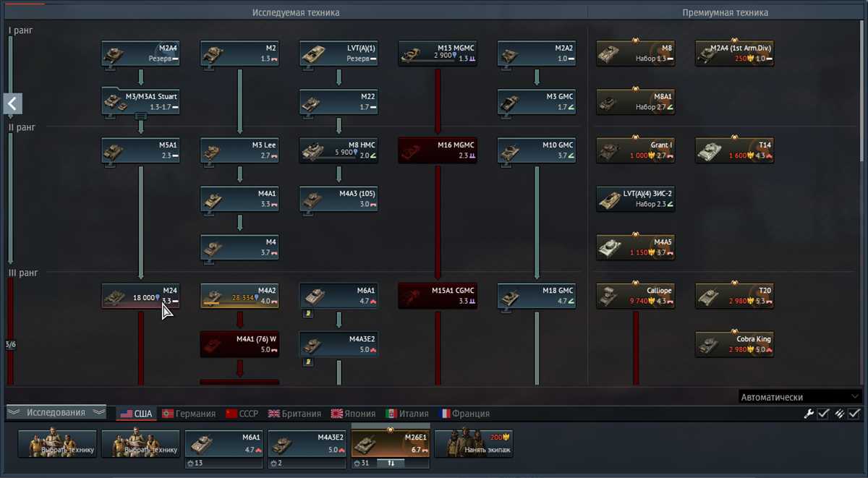Select the M2A2 tank card
The height and width of the screenshot is (478, 868).
pos(537,54)
